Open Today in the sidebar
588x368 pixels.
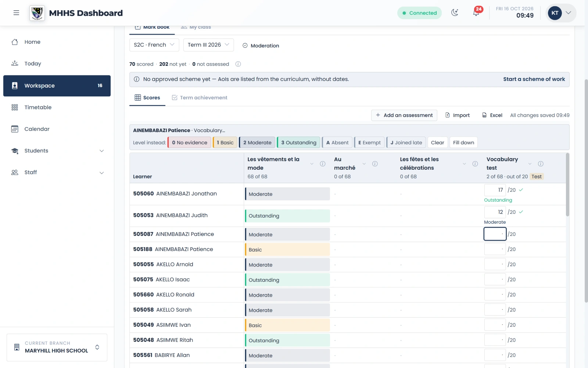(x=57, y=64)
